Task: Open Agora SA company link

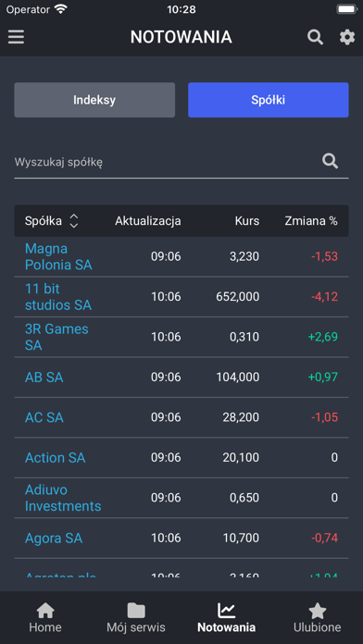Action: (x=54, y=538)
